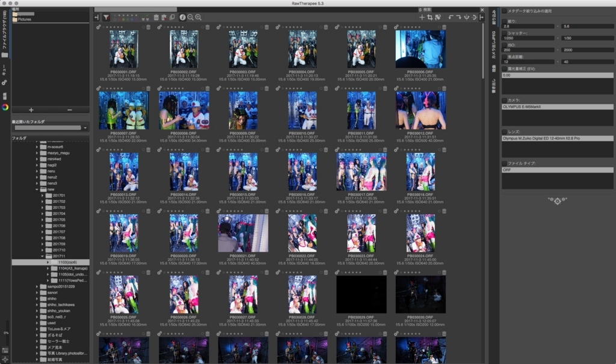
Task: Toggle the left panel visibility arrow icon
Action: 97,17
